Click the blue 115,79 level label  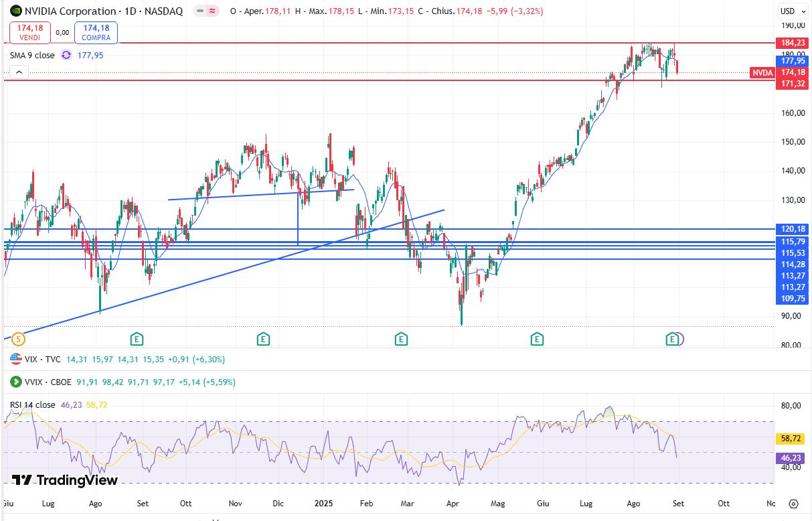tap(793, 241)
